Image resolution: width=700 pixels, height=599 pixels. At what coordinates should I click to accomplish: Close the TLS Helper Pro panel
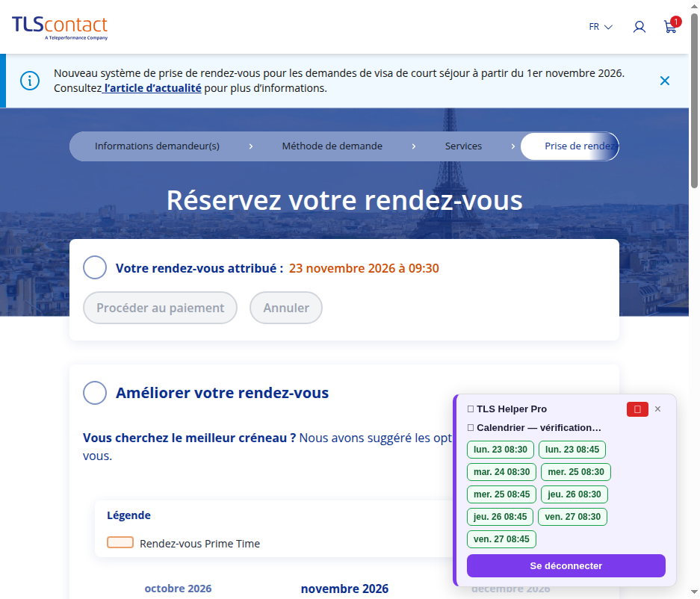point(657,409)
